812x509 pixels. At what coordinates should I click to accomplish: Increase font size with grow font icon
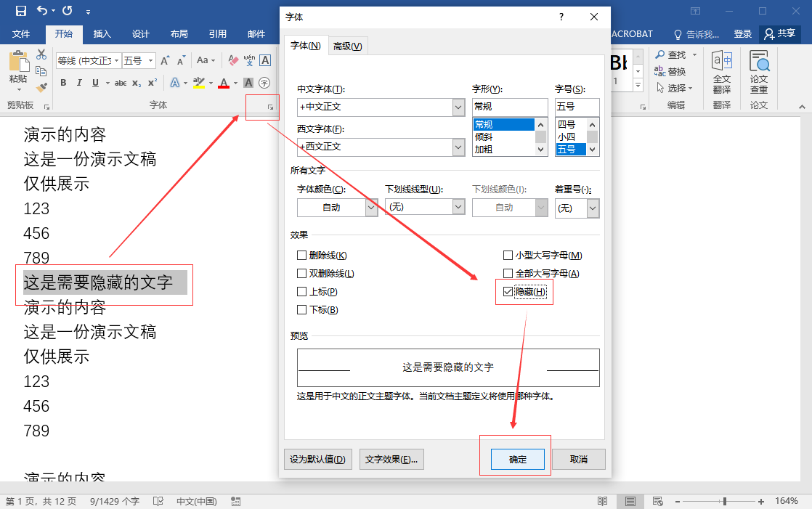tap(165, 60)
